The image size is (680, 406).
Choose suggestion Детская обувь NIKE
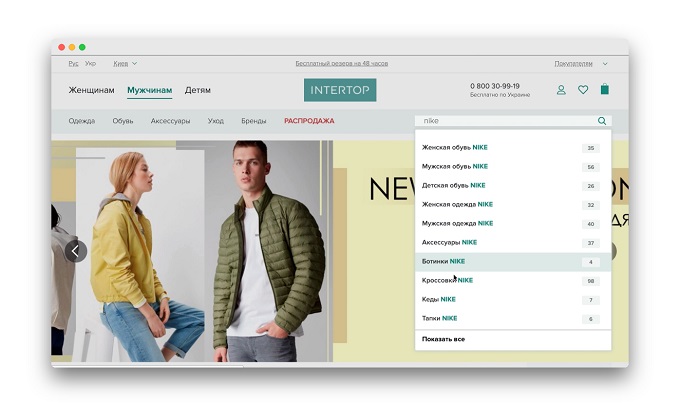[x=513, y=186]
